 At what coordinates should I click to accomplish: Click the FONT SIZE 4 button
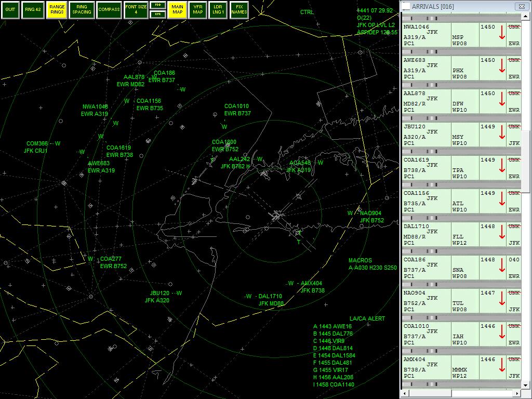136,9
